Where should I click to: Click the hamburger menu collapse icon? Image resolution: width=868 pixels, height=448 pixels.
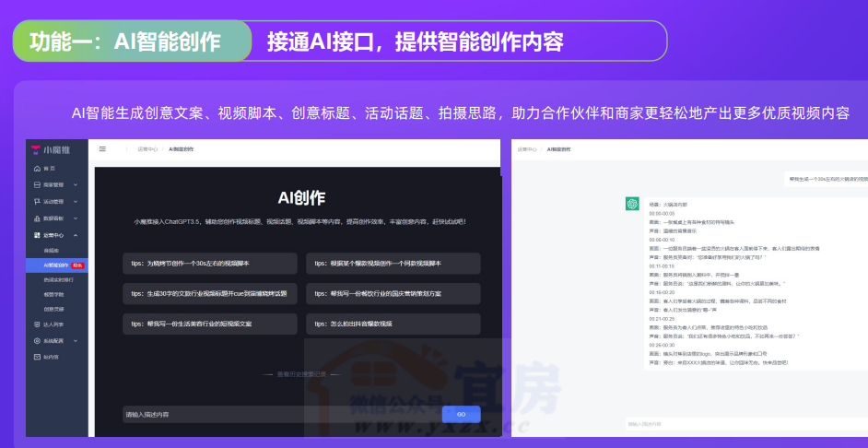click(102, 148)
